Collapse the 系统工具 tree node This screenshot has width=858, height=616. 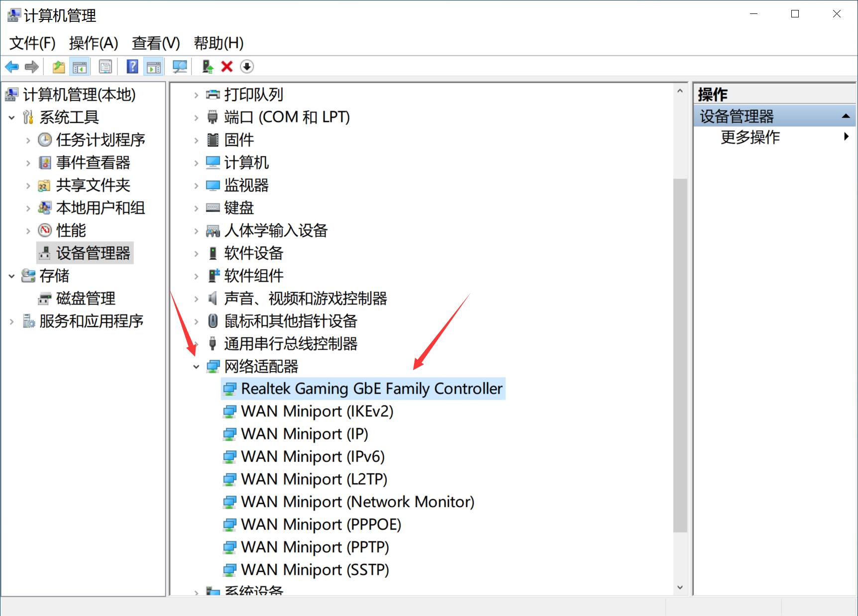tap(11, 117)
